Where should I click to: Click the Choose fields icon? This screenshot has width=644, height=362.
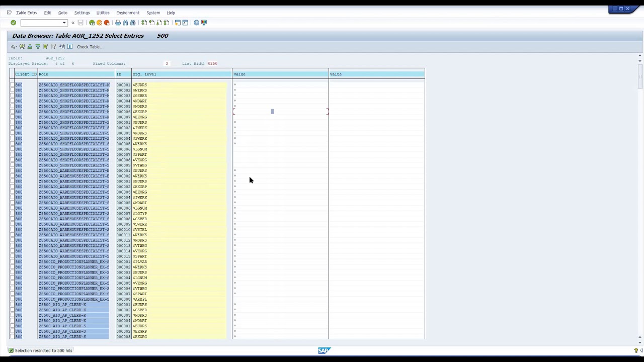[46, 47]
